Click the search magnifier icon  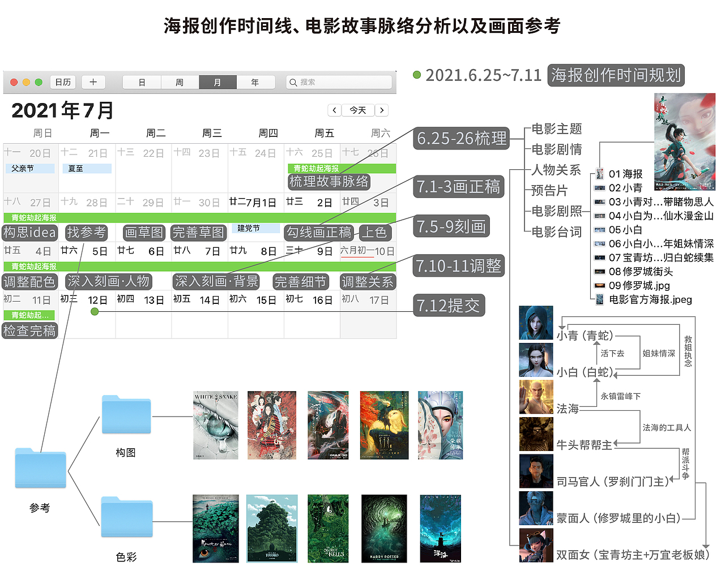click(294, 82)
